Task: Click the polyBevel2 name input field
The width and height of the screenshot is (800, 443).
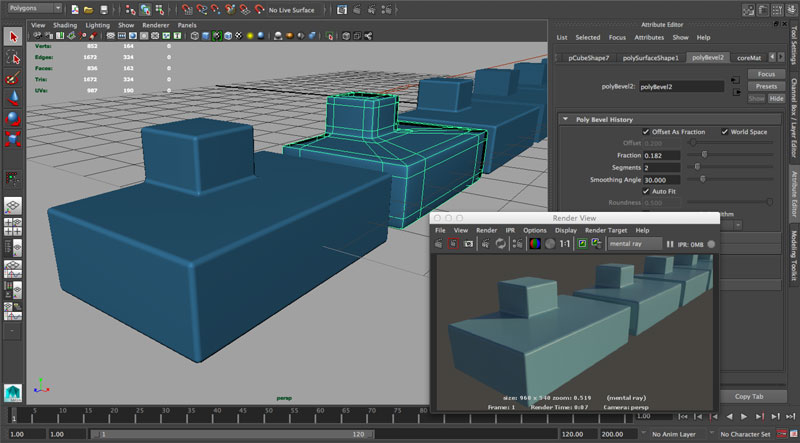Action: click(x=681, y=87)
